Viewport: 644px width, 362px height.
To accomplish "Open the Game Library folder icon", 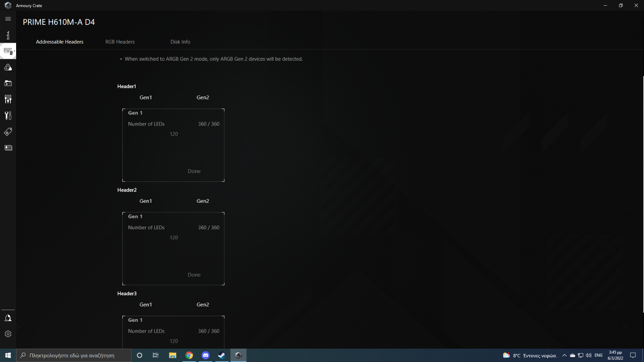I will point(8,83).
